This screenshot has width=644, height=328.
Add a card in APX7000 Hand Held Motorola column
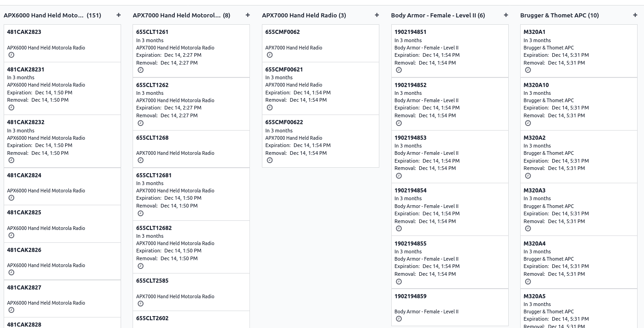(248, 15)
